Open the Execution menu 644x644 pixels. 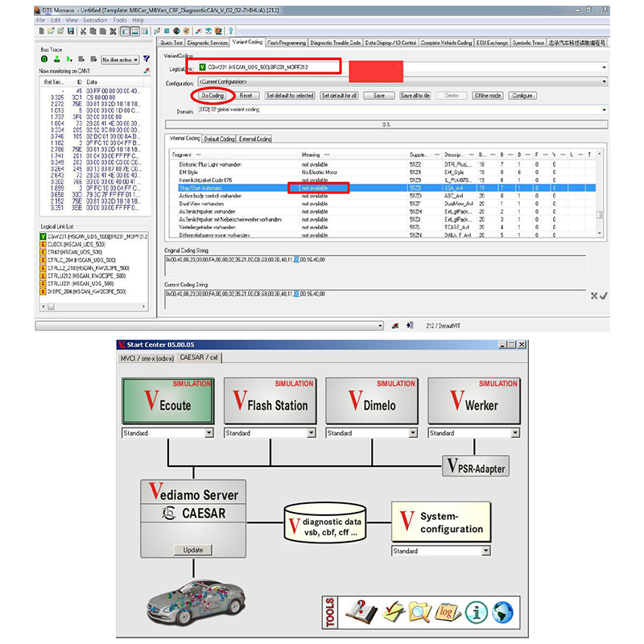tap(95, 20)
